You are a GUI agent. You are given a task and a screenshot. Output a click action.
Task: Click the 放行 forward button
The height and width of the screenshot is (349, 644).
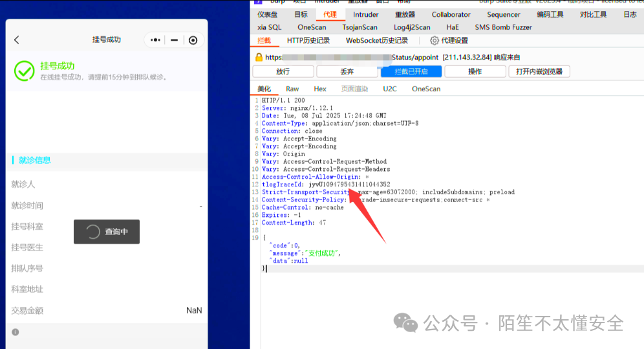click(283, 71)
